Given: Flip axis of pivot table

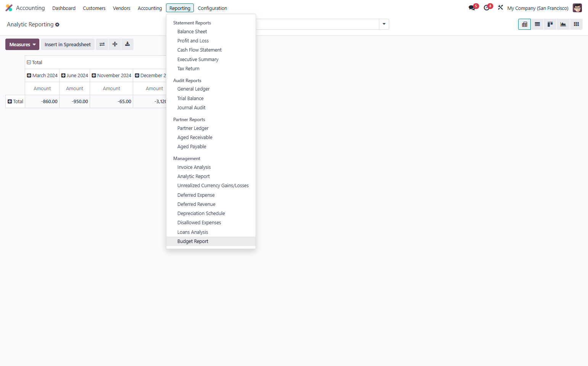Looking at the screenshot, I should (102, 44).
